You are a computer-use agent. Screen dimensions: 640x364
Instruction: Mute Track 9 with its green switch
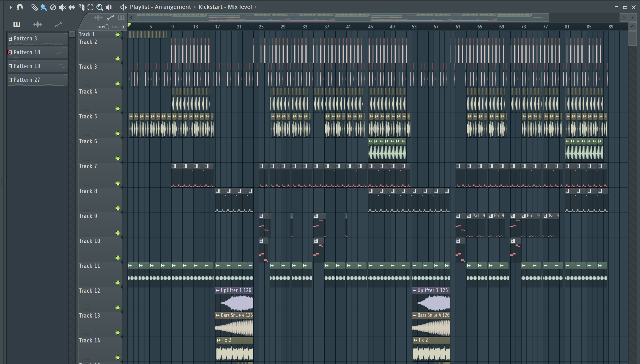click(118, 233)
